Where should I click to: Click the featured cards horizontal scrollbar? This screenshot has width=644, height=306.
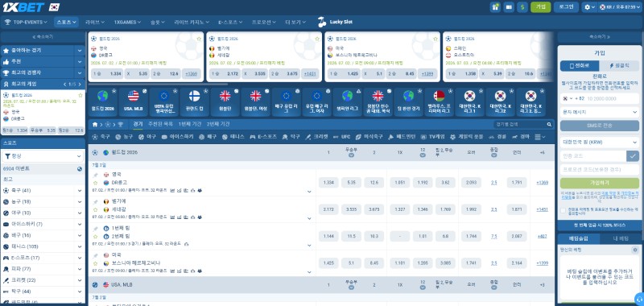click(158, 85)
